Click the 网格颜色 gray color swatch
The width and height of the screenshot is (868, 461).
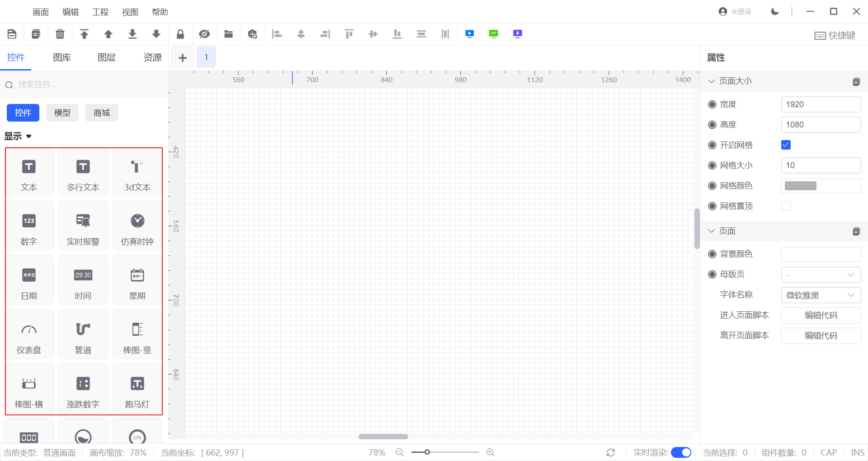click(x=800, y=186)
